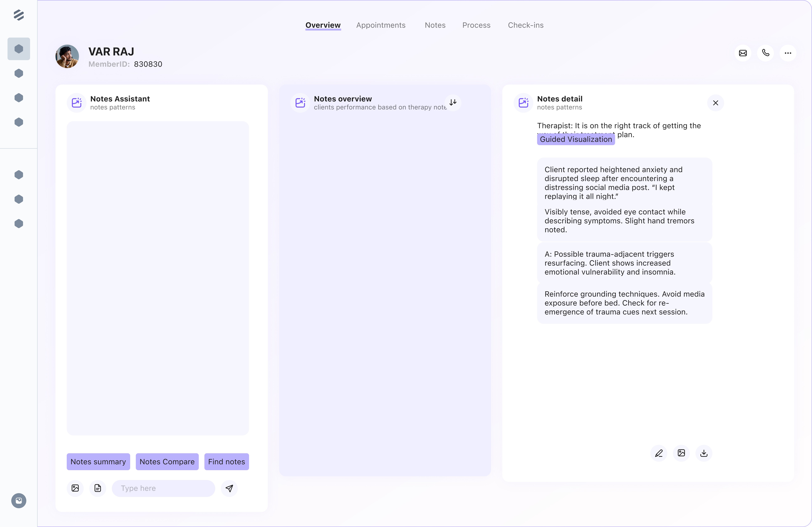This screenshot has width=812, height=527.
Task: Click the email envelope icon
Action: 743,53
